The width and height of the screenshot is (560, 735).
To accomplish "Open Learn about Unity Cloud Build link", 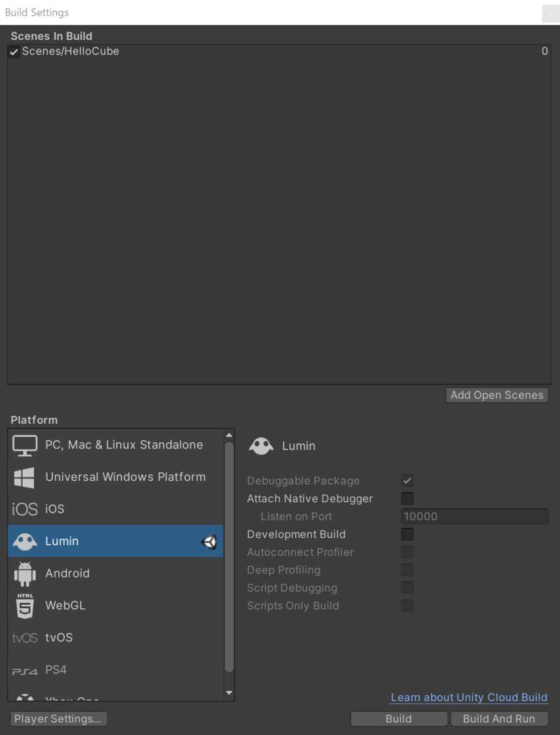I will point(469,698).
